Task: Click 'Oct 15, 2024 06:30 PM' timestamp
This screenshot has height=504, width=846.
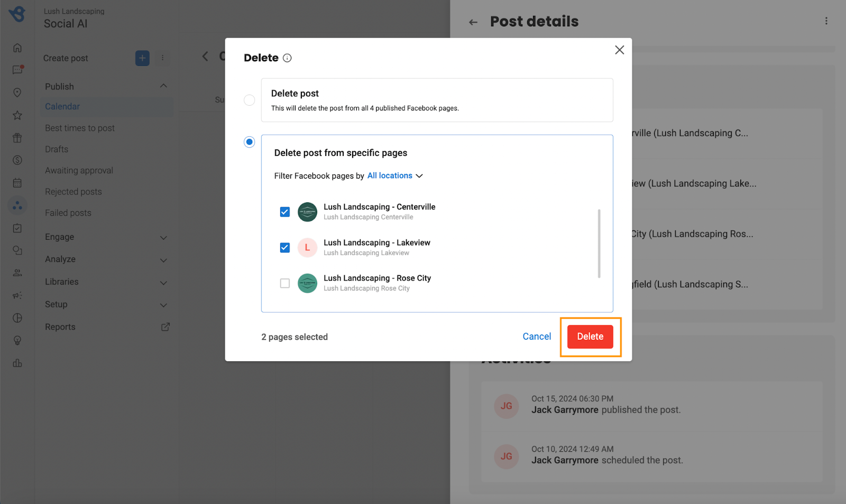Action: 573,399
